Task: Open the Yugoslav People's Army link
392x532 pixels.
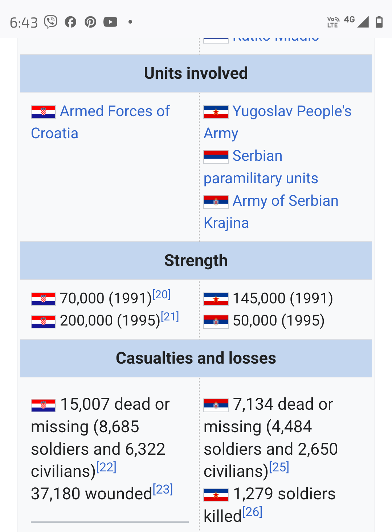Action: [278, 122]
